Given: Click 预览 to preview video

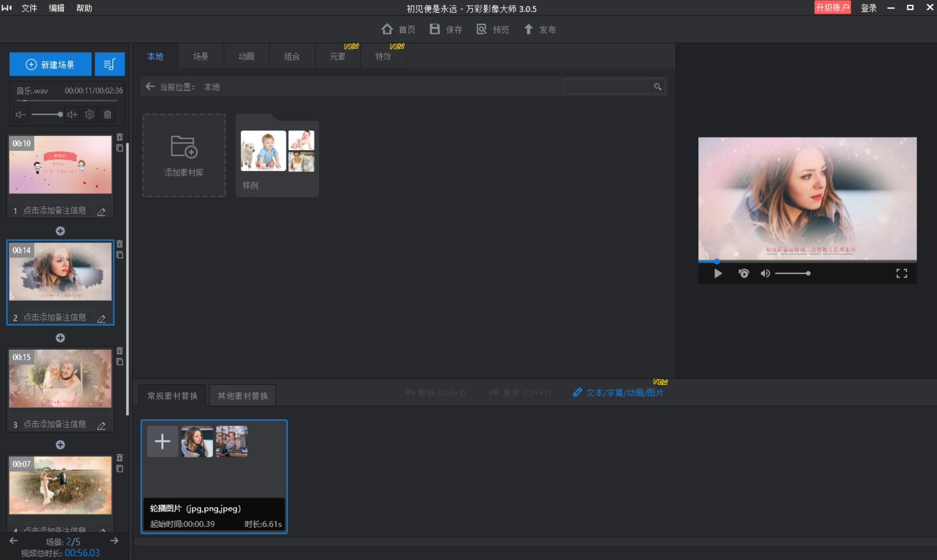Looking at the screenshot, I should tap(493, 29).
